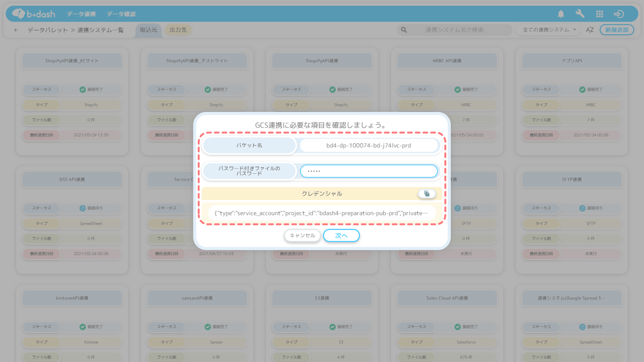The height and width of the screenshot is (362, 644).
Task: Open the ShopifyAPI連携_ECサイト card title
Action: [x=72, y=61]
